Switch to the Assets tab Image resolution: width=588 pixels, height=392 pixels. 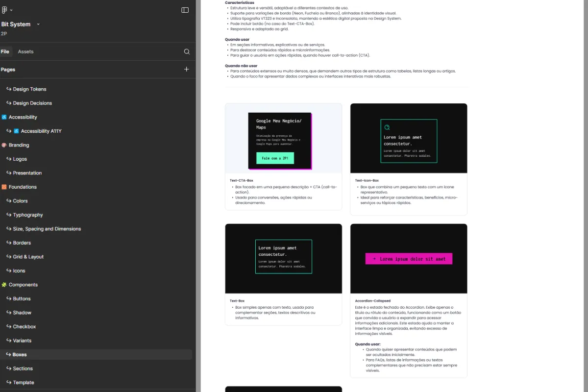tap(25, 51)
